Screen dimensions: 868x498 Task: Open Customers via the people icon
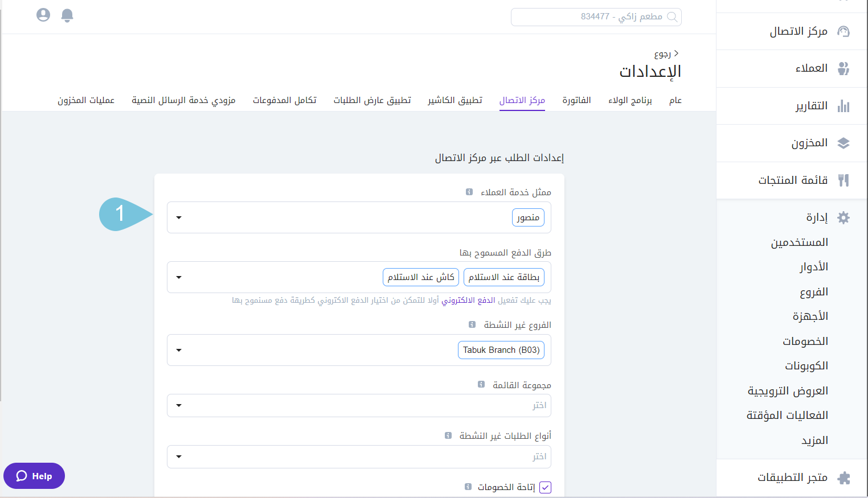pyautogui.click(x=844, y=68)
